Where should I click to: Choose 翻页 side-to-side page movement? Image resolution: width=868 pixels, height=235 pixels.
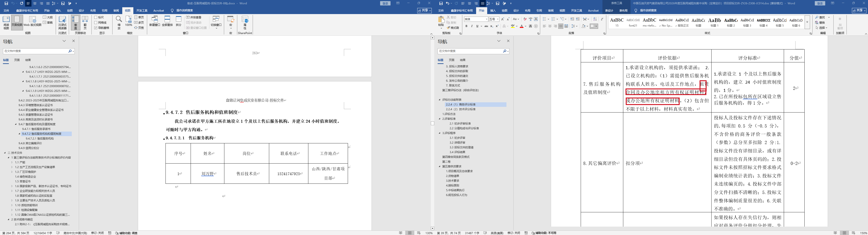(85, 23)
